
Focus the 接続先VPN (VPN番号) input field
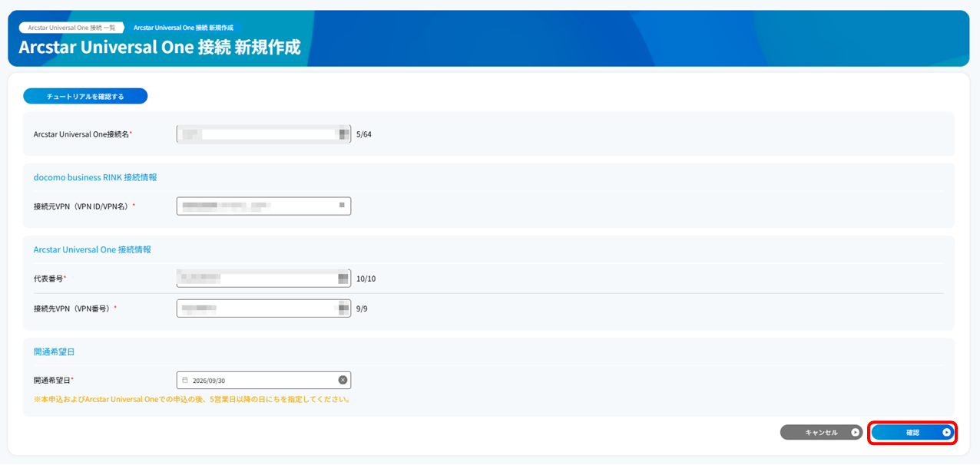tap(263, 308)
